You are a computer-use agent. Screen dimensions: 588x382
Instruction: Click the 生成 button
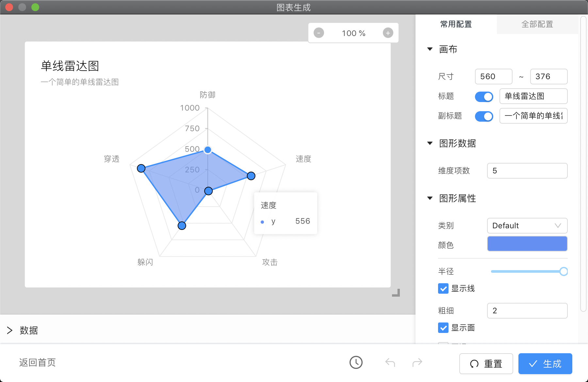[x=545, y=364]
